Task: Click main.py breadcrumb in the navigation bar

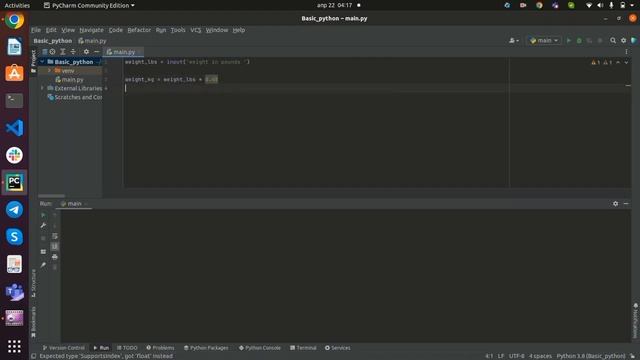Action: pos(92,41)
